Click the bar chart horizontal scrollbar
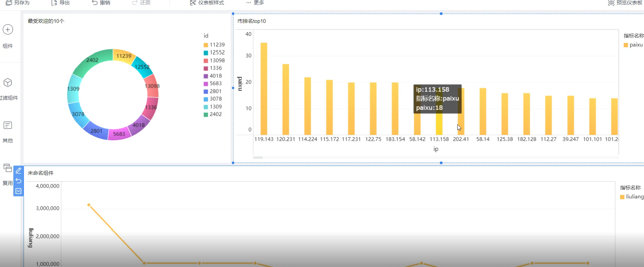 (x=258, y=157)
